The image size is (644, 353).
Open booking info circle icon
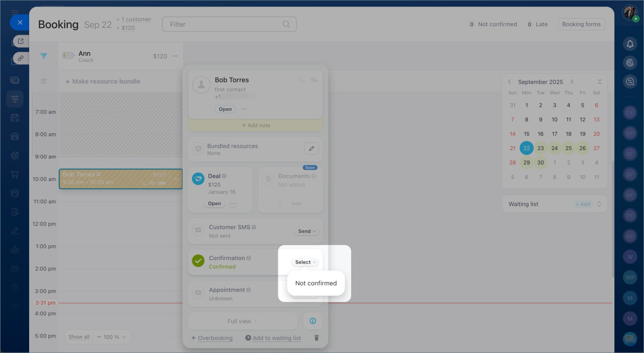pyautogui.click(x=312, y=321)
